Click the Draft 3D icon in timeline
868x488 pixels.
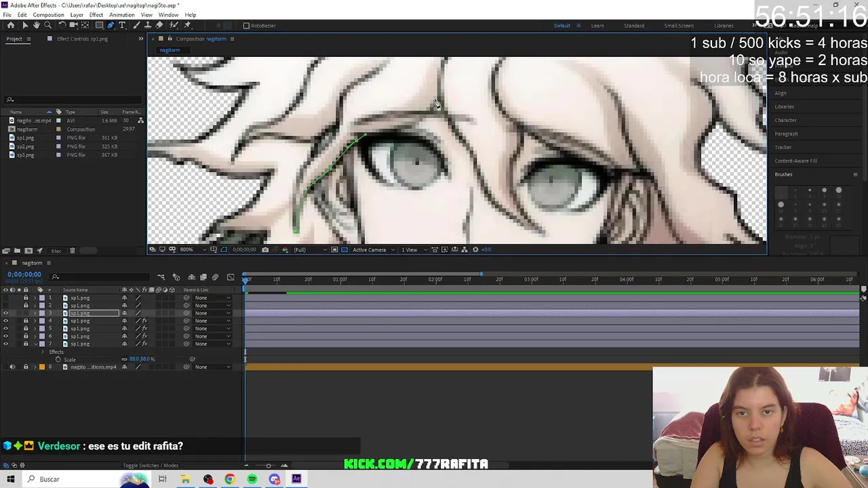point(176,277)
